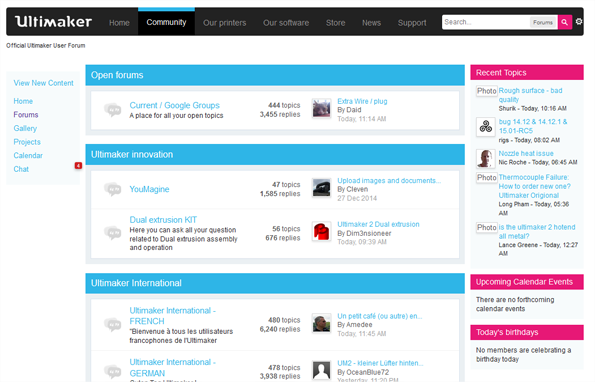Go to Home in top navigation bar
This screenshot has height=382, width=595.
(119, 23)
